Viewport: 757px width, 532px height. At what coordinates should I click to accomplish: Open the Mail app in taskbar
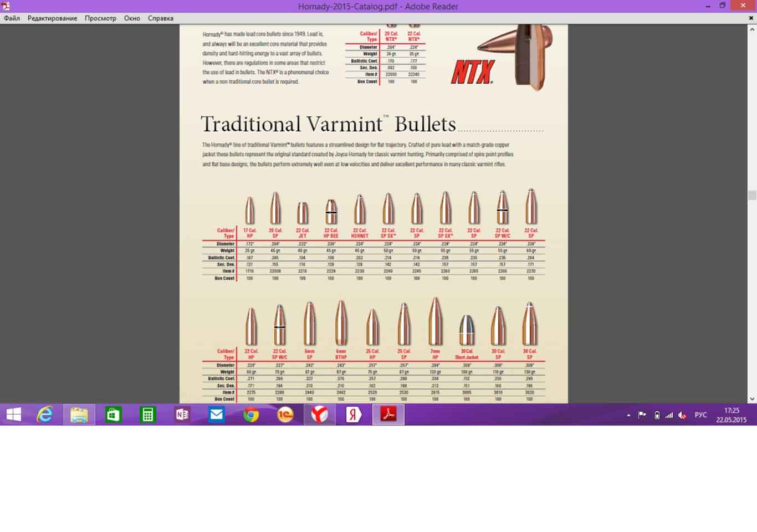click(216, 415)
